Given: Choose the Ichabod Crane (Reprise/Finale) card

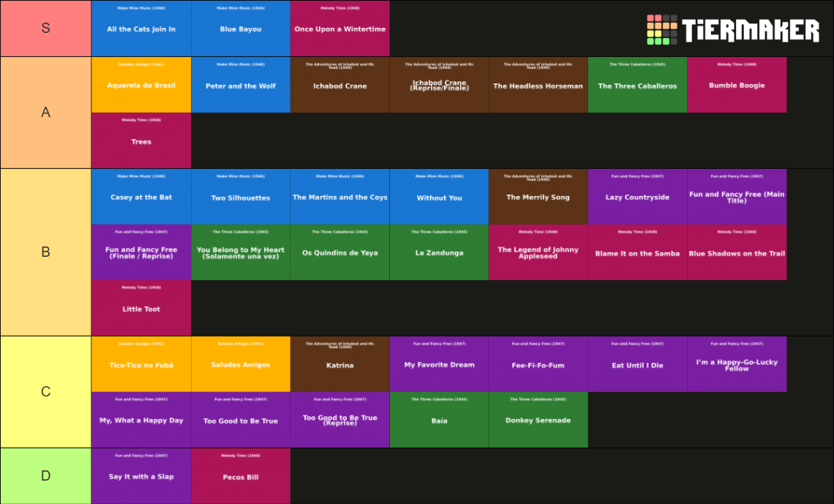Looking at the screenshot, I should [x=440, y=85].
